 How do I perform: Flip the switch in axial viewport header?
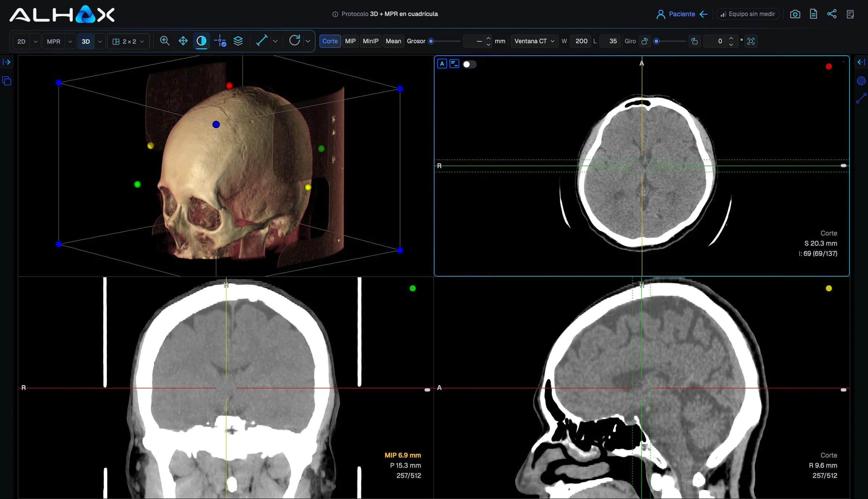click(x=469, y=64)
